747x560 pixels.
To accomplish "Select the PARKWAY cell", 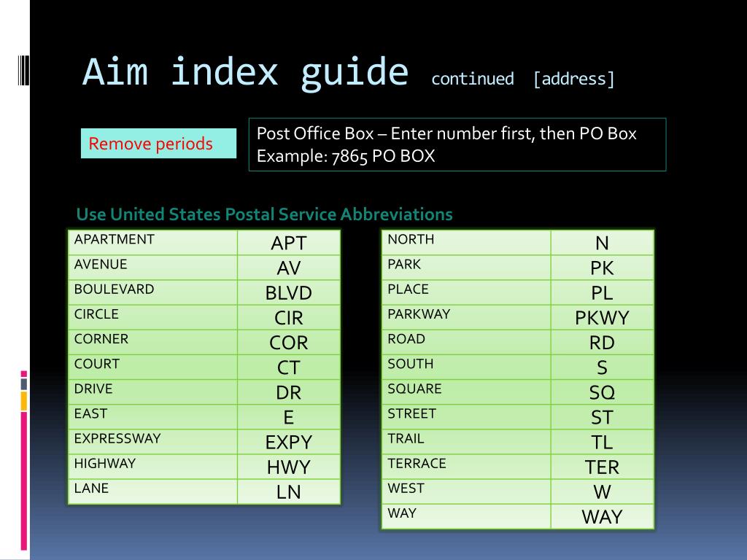I will point(466,318).
